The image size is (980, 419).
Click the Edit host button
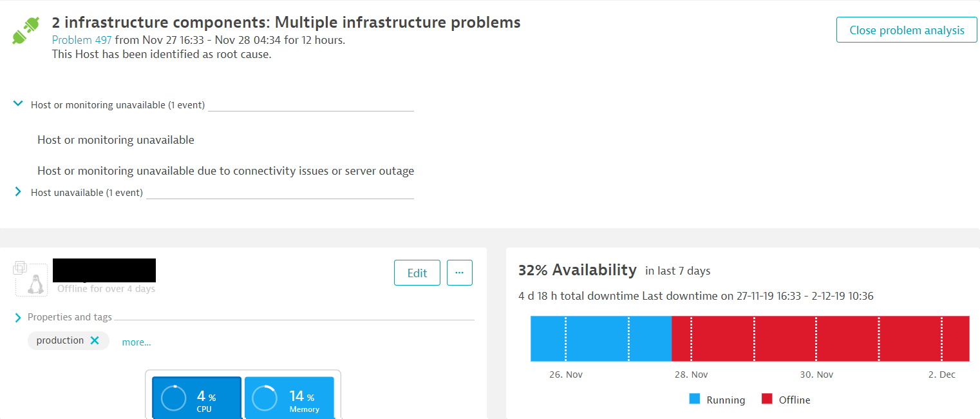coord(417,273)
